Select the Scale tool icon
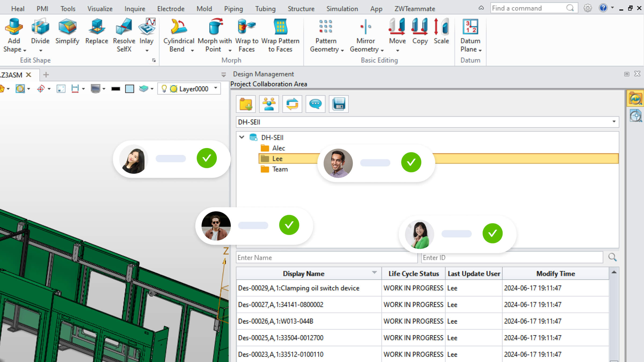Screen dimensions: 644x362 [441, 27]
